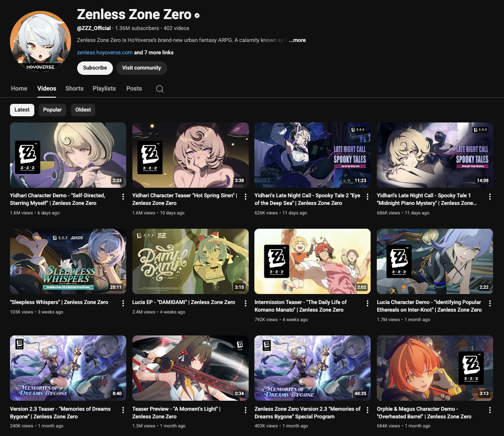504x436 pixels.
Task: Open the 'Hot Spring Siren' teaser title
Action: 184,199
